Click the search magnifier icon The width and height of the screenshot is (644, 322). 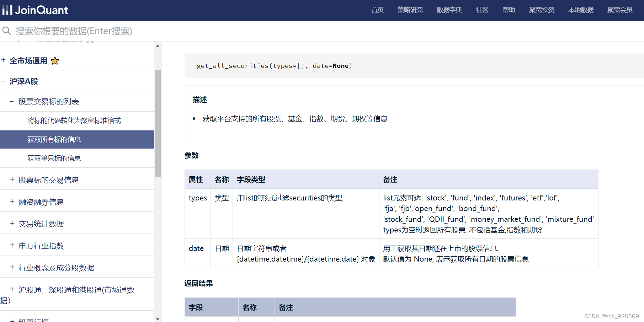click(x=6, y=31)
